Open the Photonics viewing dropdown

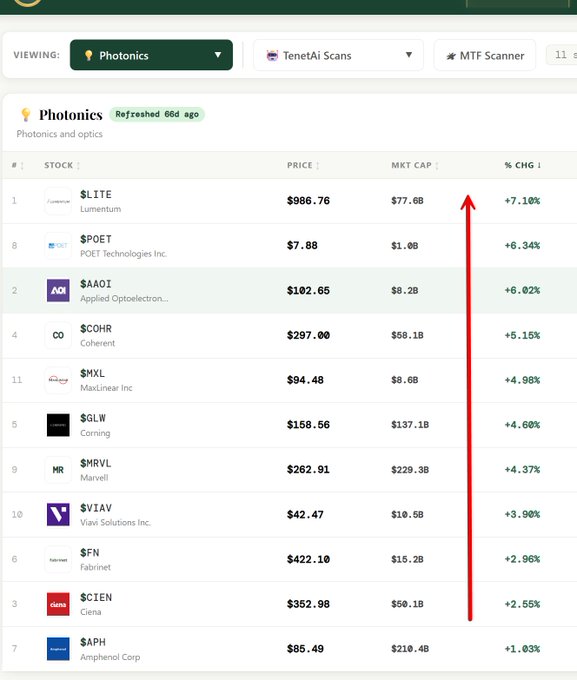click(151, 55)
